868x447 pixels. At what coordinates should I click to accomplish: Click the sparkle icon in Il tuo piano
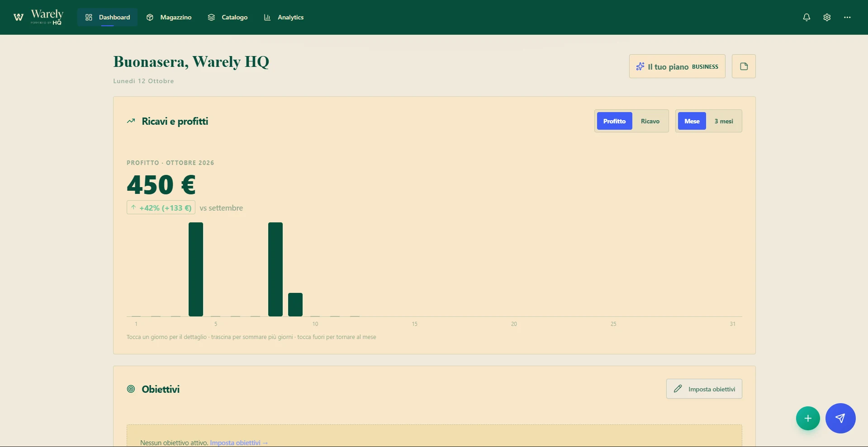(640, 66)
